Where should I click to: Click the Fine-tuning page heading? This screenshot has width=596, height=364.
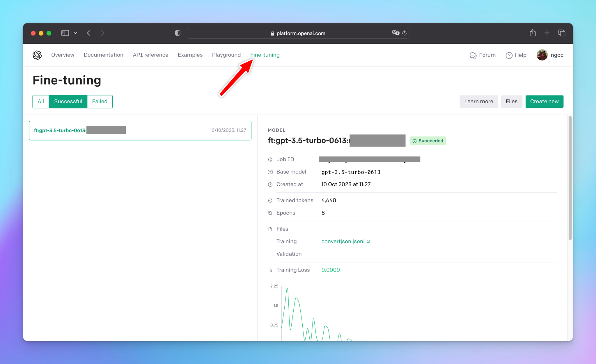(x=67, y=80)
